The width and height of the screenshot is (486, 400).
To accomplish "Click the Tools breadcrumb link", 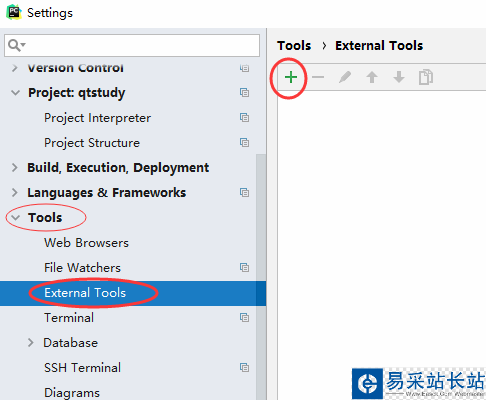I will 294,46.
